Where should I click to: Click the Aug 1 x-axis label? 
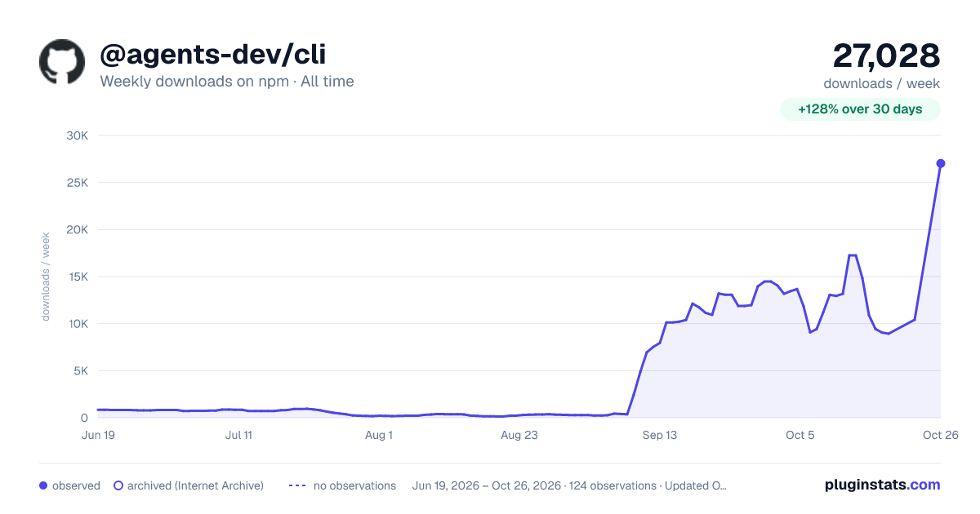click(x=379, y=435)
